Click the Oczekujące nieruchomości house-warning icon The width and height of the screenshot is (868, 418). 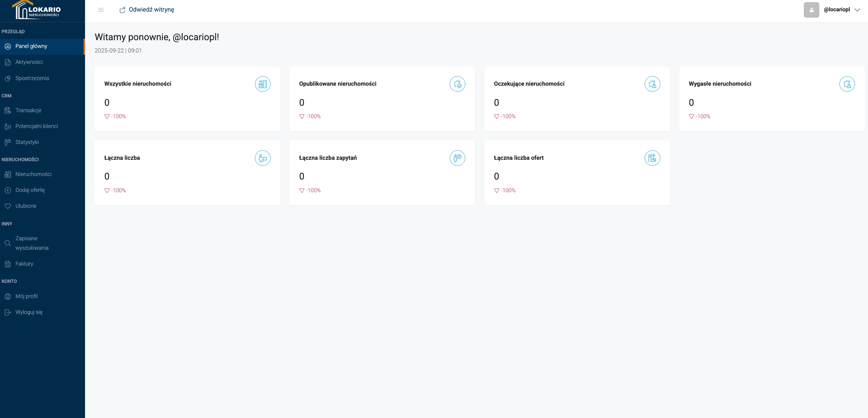[652, 84]
